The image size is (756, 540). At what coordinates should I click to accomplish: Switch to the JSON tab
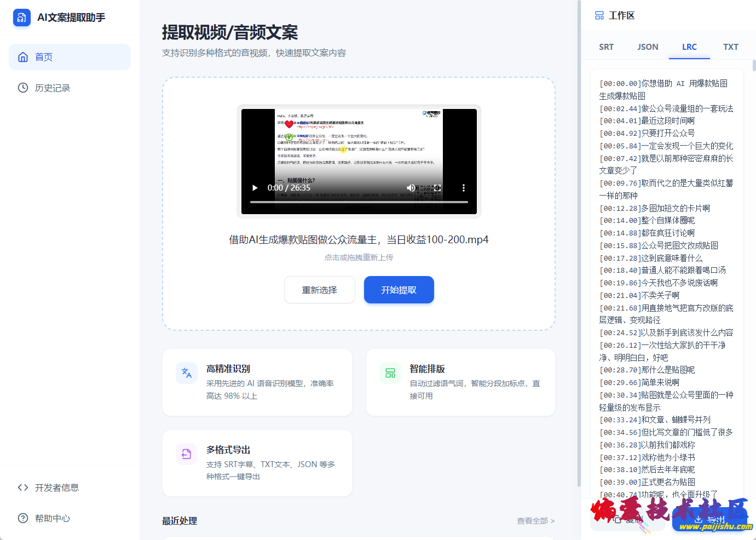(648, 47)
